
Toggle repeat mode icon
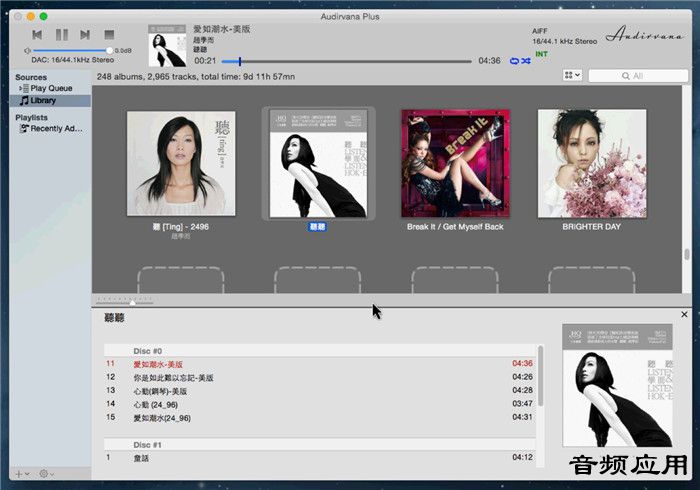pyautogui.click(x=514, y=61)
